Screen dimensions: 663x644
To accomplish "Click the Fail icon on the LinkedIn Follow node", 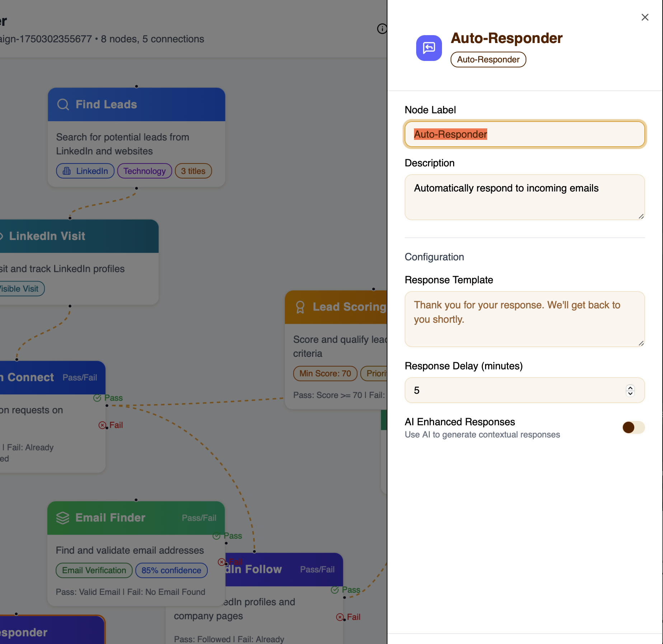I will coord(339,617).
